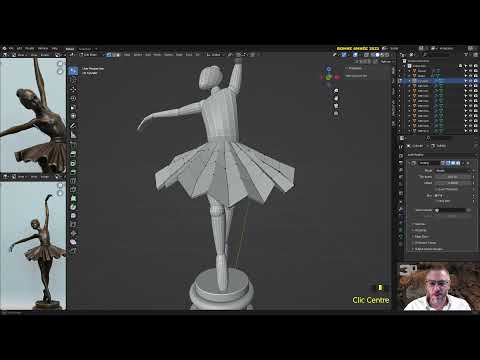Switch perspective/orthographic with the grid icon
The image size is (480, 360).
(x=336, y=114)
